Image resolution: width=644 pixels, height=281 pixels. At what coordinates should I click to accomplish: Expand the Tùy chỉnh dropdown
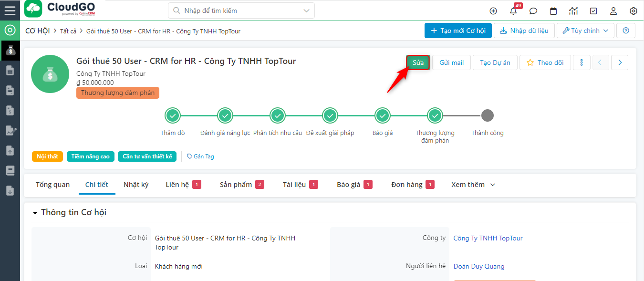(585, 31)
